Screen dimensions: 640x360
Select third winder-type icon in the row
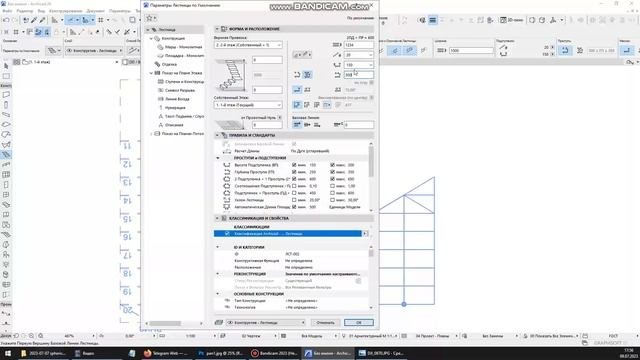(x=317, y=105)
